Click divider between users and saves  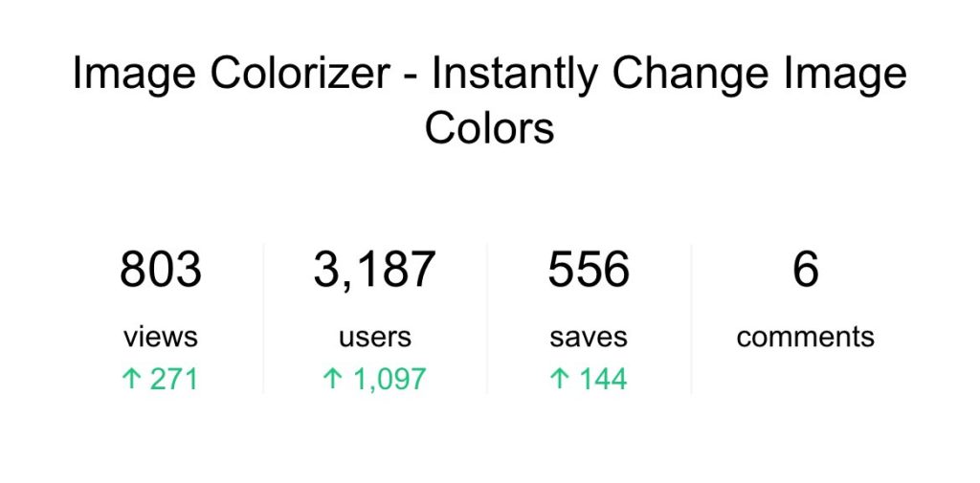coord(487,318)
